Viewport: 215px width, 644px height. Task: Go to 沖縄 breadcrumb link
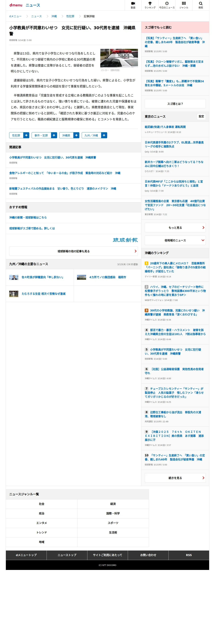(x=54, y=16)
